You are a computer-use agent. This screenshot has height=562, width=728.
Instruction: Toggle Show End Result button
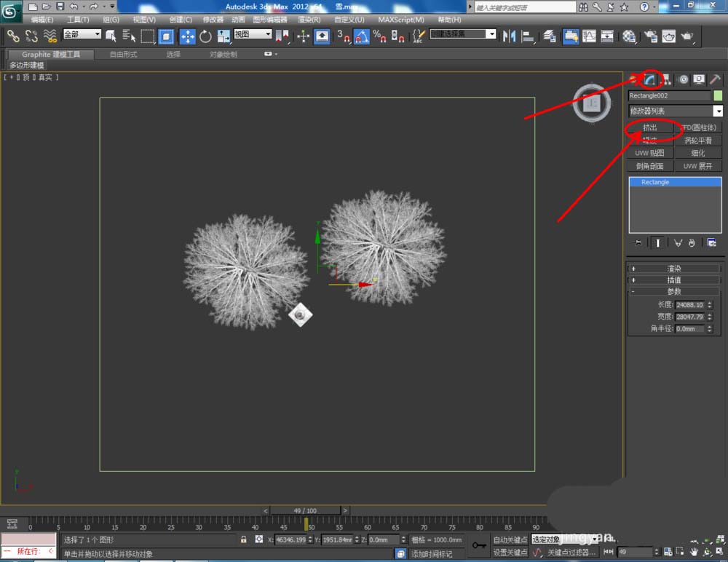[x=658, y=242]
